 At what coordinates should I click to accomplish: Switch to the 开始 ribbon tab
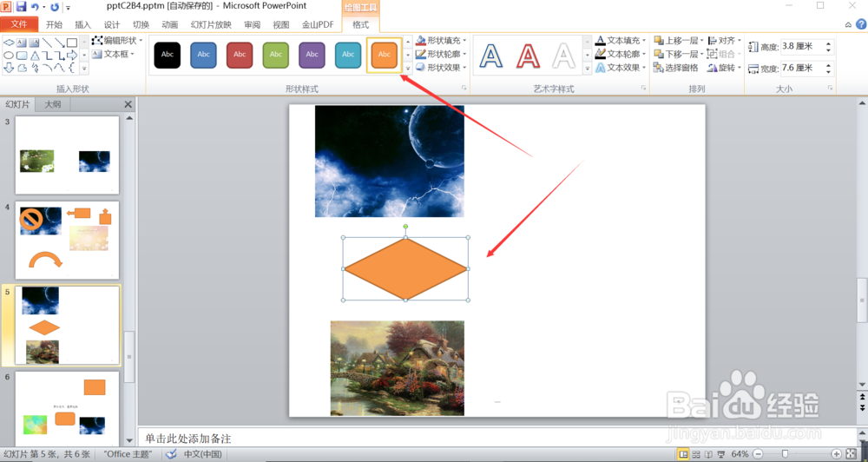coord(54,24)
